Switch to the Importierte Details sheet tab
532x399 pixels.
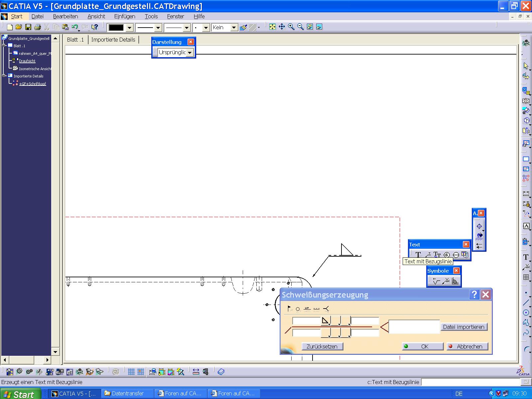(x=113, y=40)
